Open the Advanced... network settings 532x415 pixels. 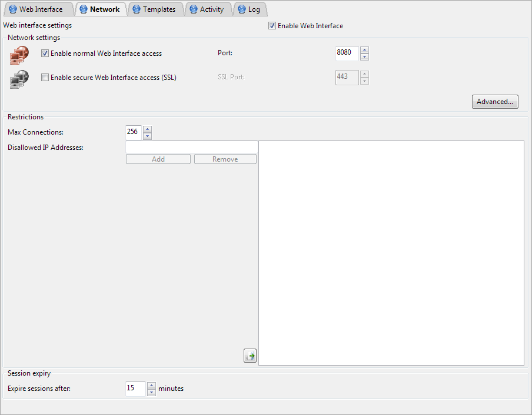point(495,102)
